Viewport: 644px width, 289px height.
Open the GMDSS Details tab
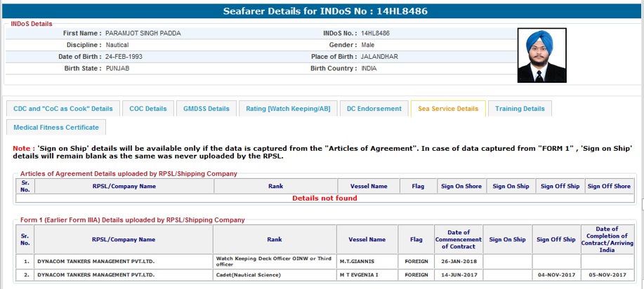tap(206, 109)
